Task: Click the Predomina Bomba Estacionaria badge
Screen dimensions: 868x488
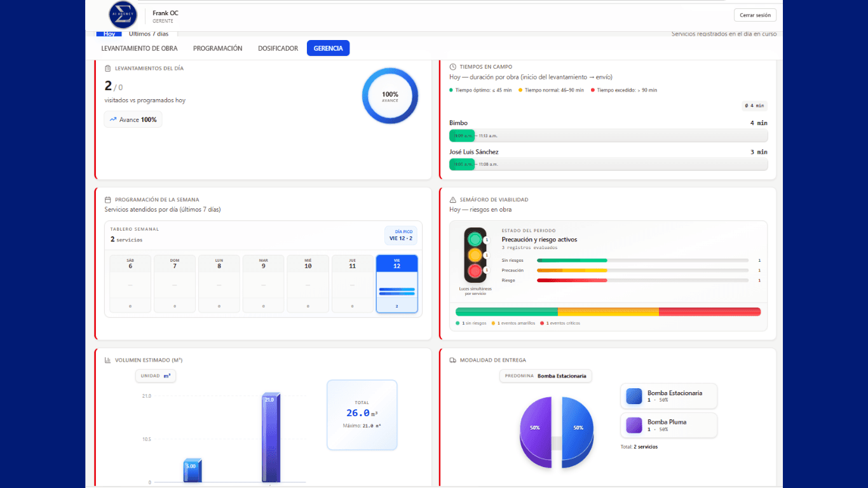Action: [x=546, y=376]
